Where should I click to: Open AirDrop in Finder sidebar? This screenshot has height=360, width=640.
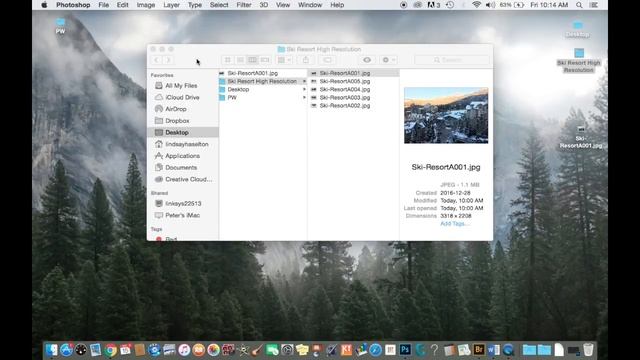[x=176, y=109]
